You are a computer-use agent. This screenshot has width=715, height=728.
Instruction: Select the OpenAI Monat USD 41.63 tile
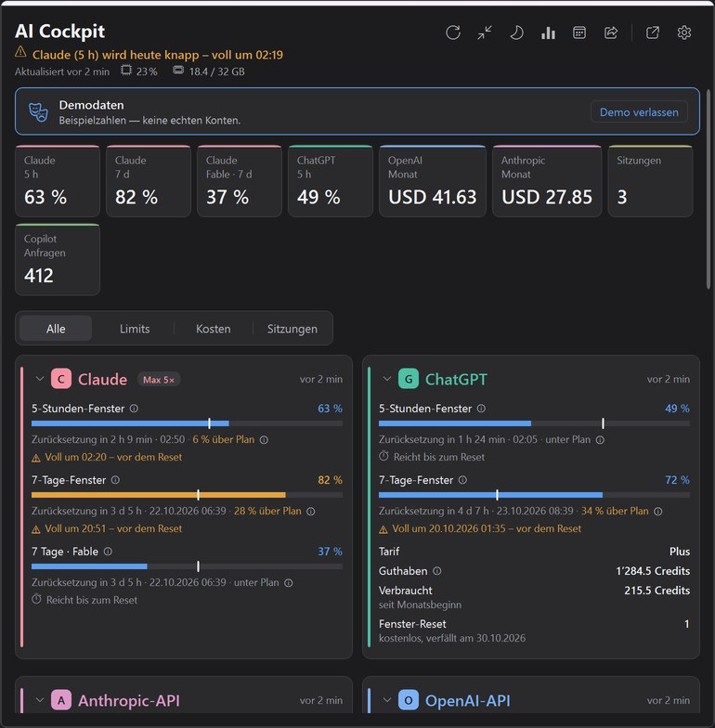[433, 181]
